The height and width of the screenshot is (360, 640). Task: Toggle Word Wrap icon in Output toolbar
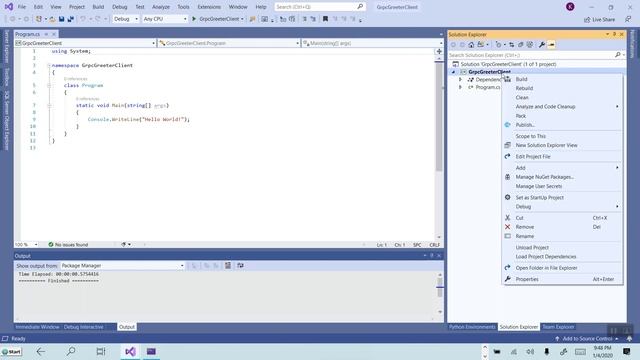point(240,265)
